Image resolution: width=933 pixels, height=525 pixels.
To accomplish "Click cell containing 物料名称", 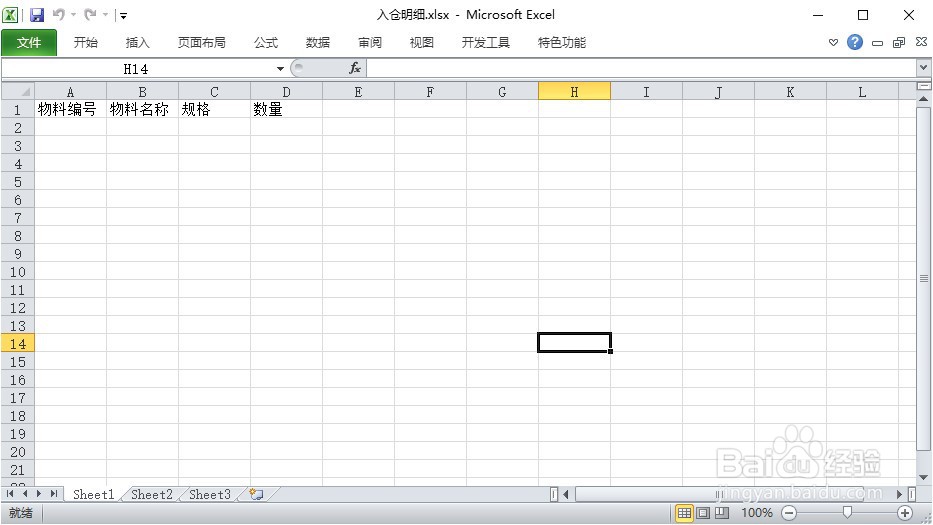I will click(x=142, y=110).
